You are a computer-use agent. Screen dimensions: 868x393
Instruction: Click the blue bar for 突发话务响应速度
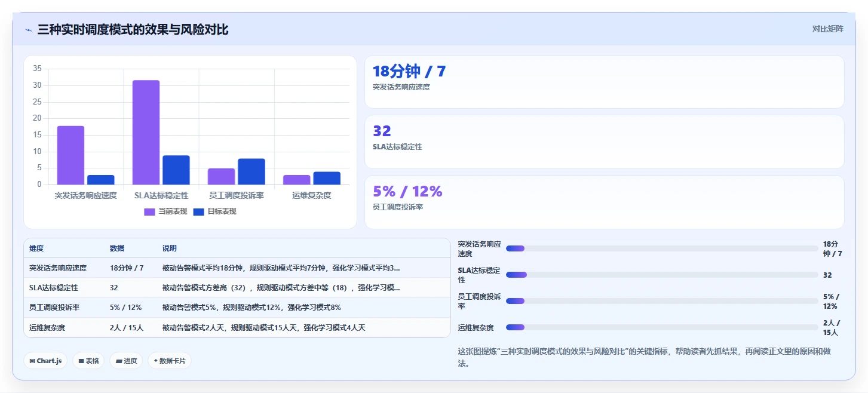[101, 180]
